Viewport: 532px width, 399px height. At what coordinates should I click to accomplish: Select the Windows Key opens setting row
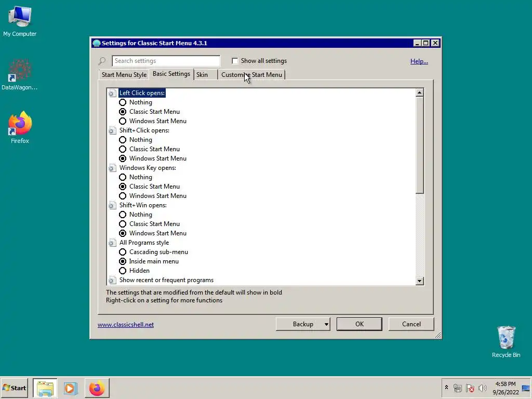click(x=148, y=168)
